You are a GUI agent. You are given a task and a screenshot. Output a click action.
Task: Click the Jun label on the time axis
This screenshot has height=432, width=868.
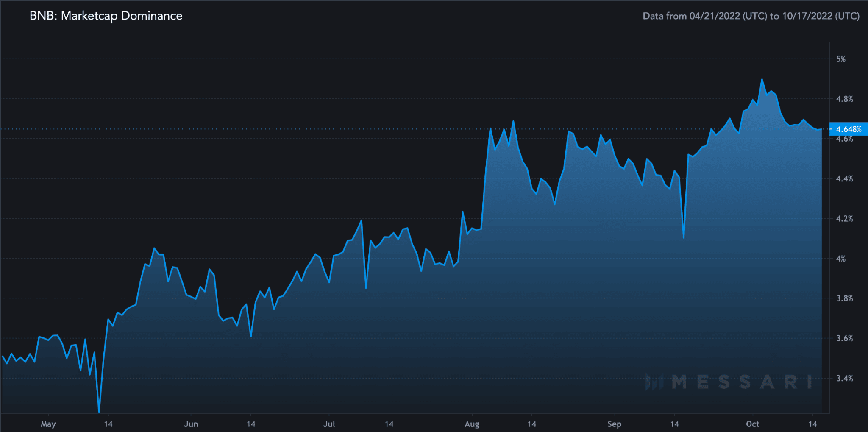pos(191,424)
